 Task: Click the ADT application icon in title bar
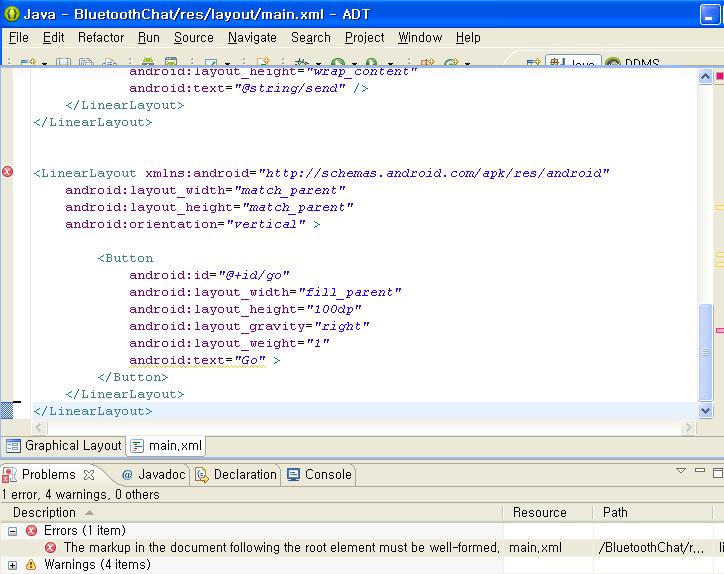point(12,14)
